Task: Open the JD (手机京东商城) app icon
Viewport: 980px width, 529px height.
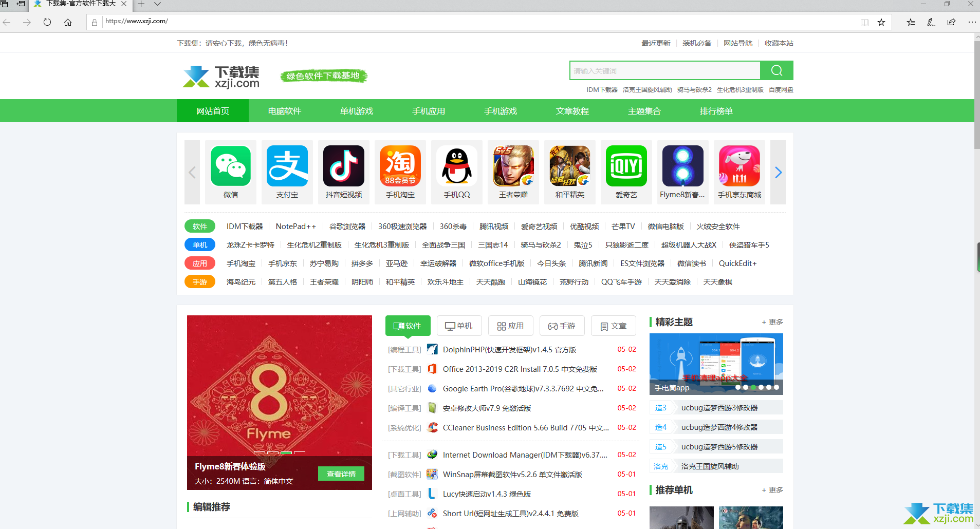Action: (x=739, y=166)
